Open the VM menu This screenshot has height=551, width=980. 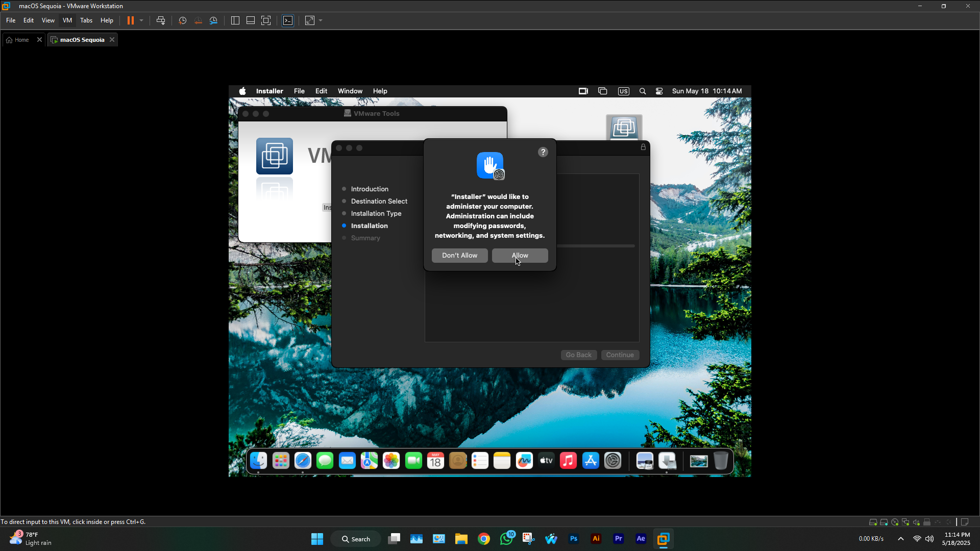pyautogui.click(x=67, y=20)
